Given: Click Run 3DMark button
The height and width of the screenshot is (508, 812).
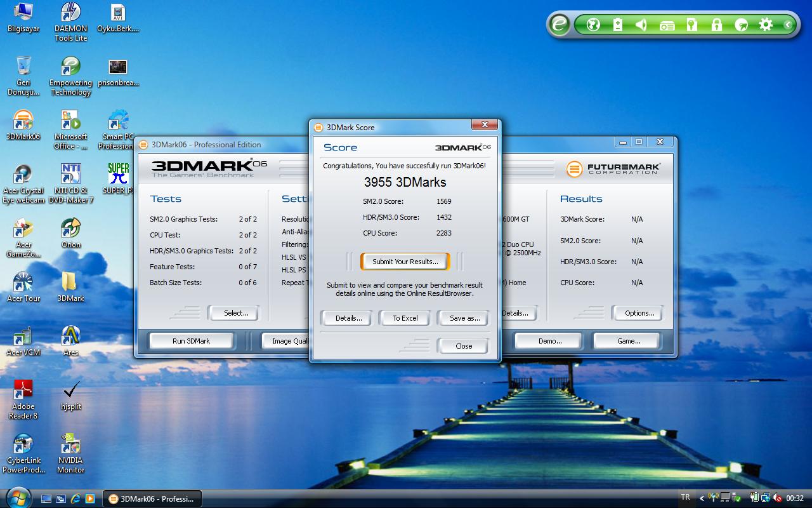Looking at the screenshot, I should pos(191,341).
